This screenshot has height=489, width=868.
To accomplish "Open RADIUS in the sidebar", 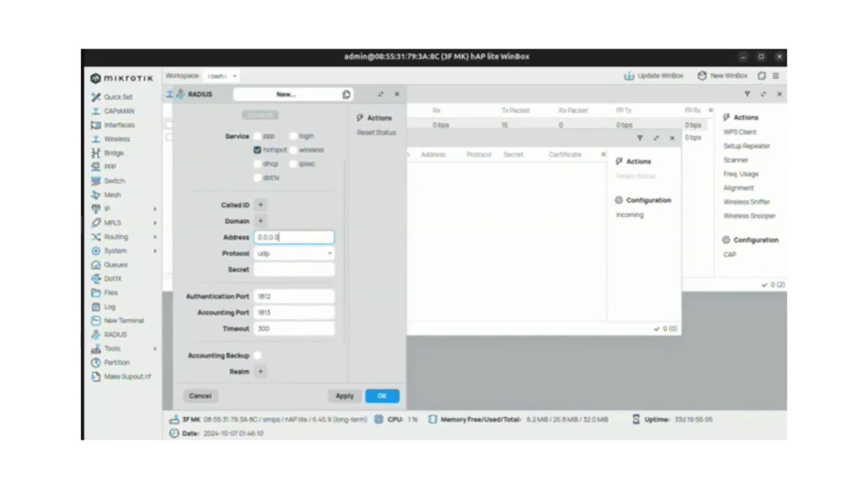I will click(x=109, y=334).
